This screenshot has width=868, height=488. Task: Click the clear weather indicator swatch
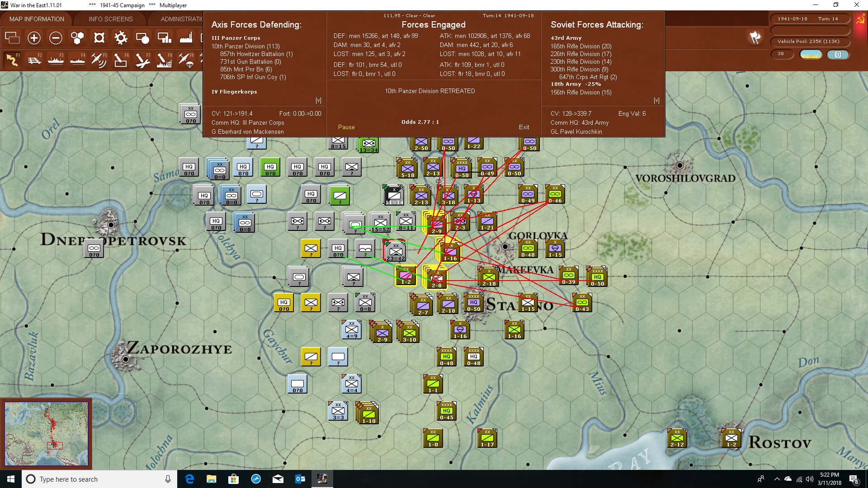click(811, 55)
